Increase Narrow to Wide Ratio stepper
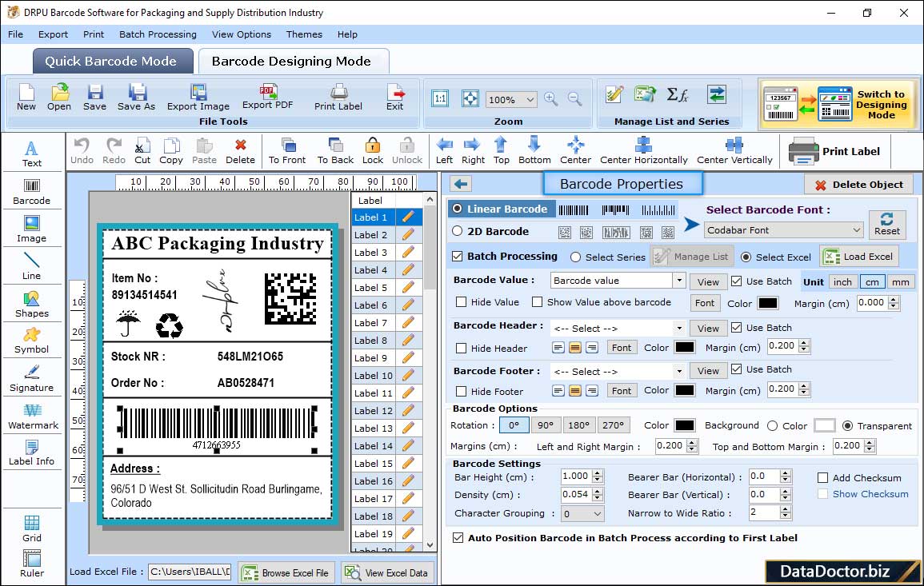924x586 pixels. [x=785, y=509]
